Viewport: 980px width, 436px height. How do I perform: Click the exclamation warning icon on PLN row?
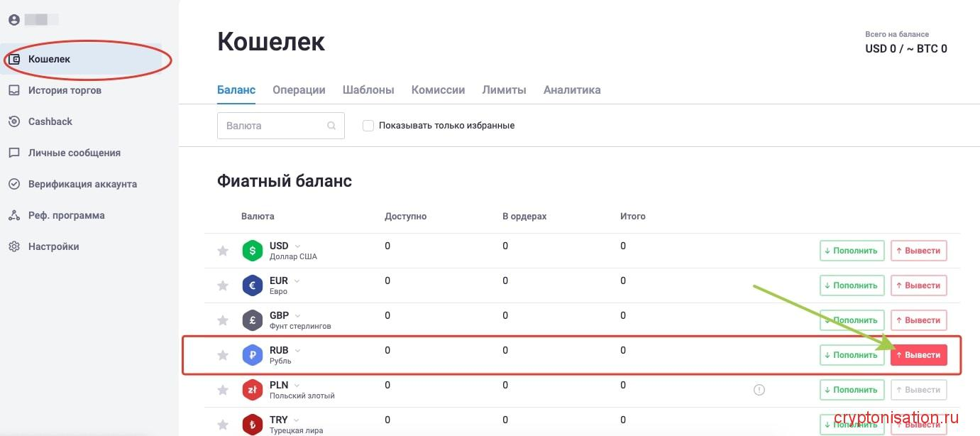point(759,389)
